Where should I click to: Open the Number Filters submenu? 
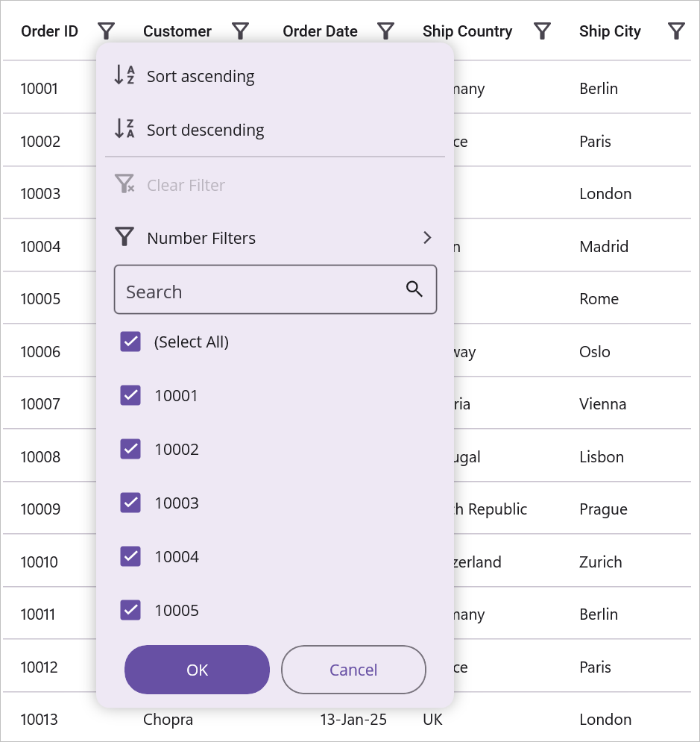tap(275, 238)
